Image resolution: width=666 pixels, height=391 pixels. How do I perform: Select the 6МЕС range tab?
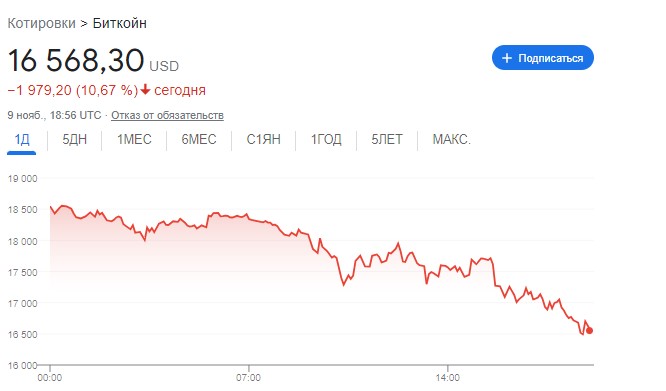pyautogui.click(x=199, y=139)
